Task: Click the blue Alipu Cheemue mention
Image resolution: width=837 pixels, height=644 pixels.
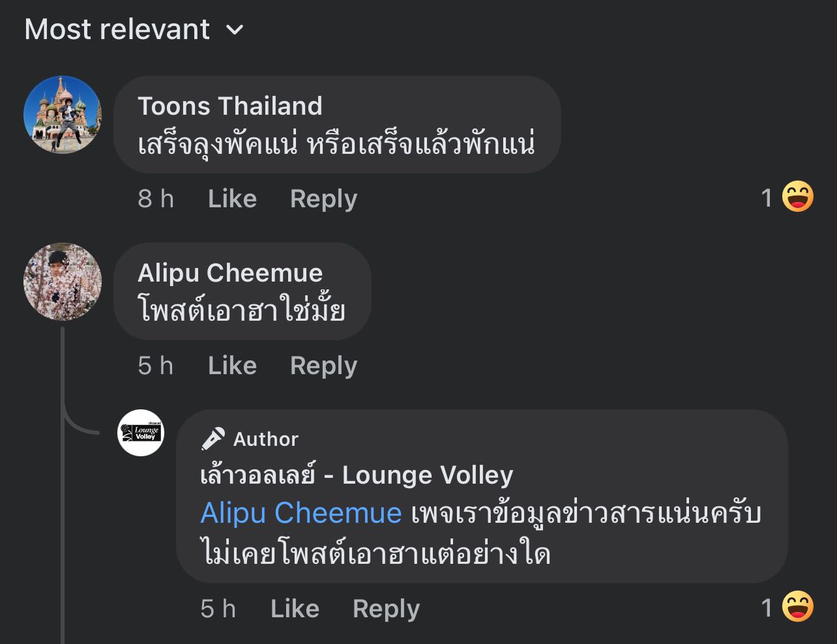Action: point(301,513)
